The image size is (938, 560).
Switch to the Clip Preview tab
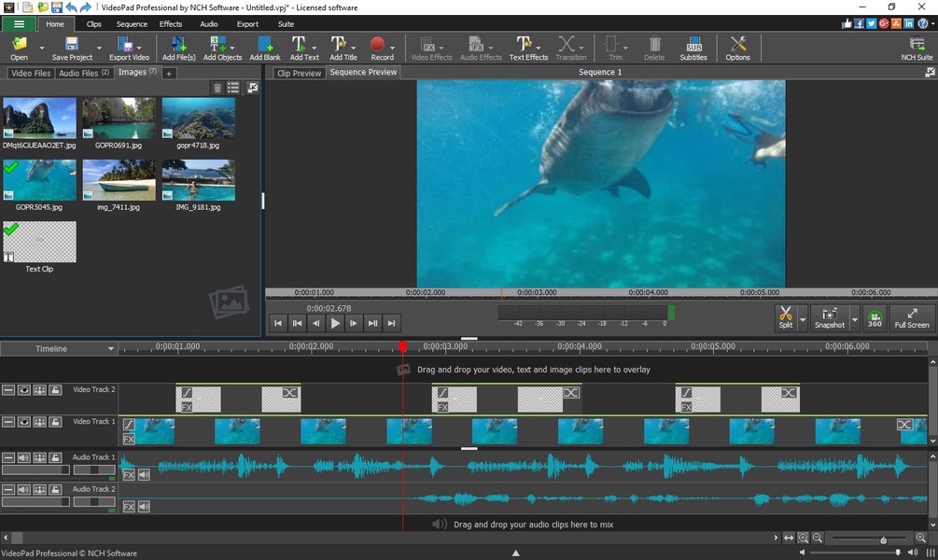pyautogui.click(x=299, y=73)
